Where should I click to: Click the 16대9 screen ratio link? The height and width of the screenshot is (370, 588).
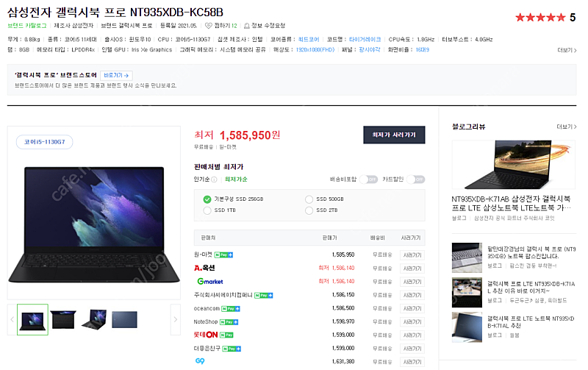(x=422, y=49)
